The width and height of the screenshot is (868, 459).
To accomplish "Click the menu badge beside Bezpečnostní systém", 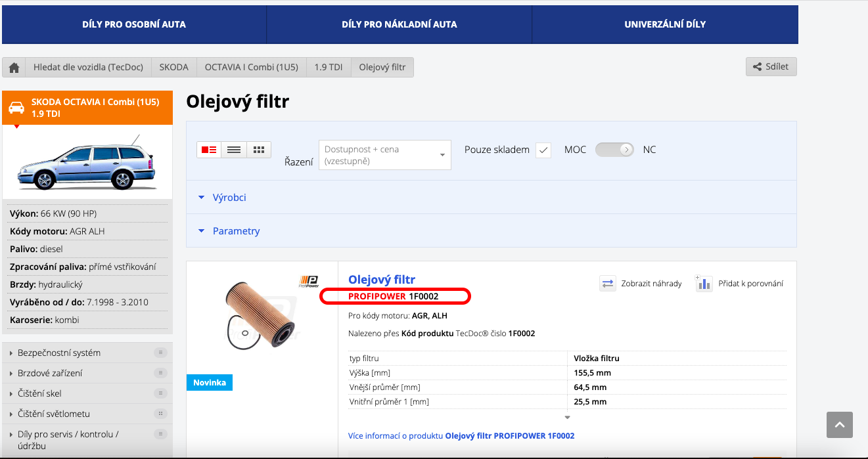I will [160, 353].
